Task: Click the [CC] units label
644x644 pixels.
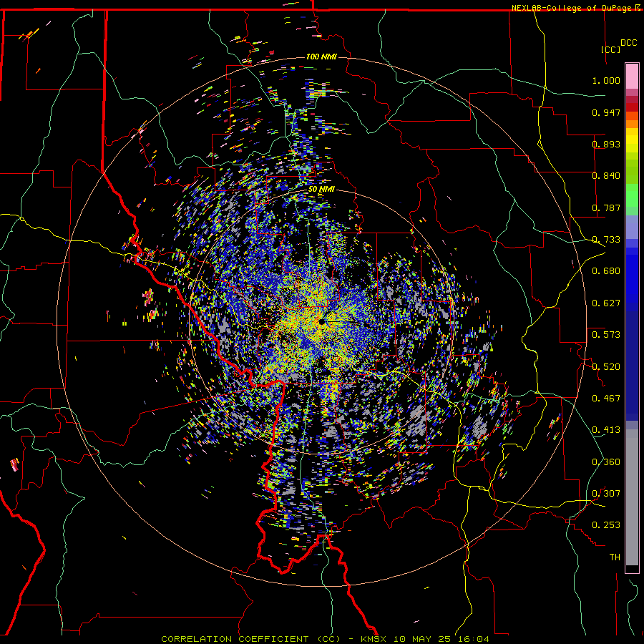Action: [610, 49]
